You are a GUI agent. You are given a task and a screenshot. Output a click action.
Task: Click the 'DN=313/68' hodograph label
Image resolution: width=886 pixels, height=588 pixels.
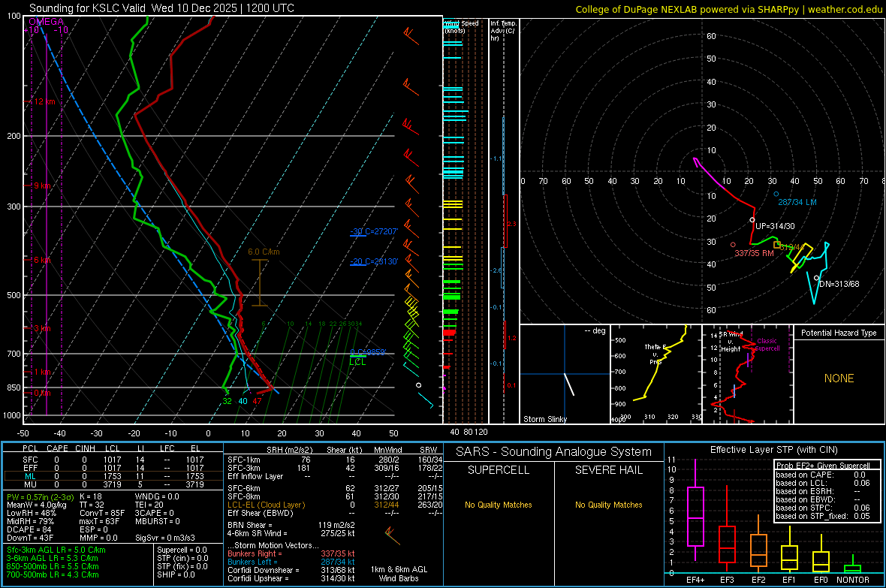(x=839, y=284)
